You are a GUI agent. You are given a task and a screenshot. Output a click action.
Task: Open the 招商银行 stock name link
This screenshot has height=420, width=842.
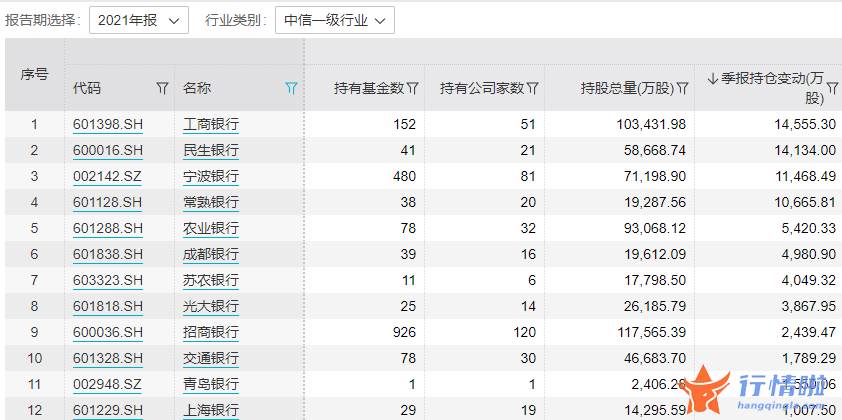pyautogui.click(x=210, y=332)
